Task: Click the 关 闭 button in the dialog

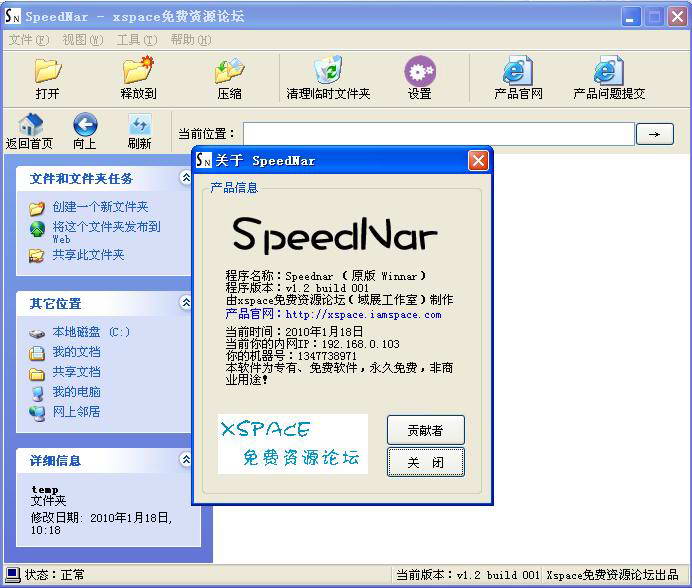Action: [425, 462]
